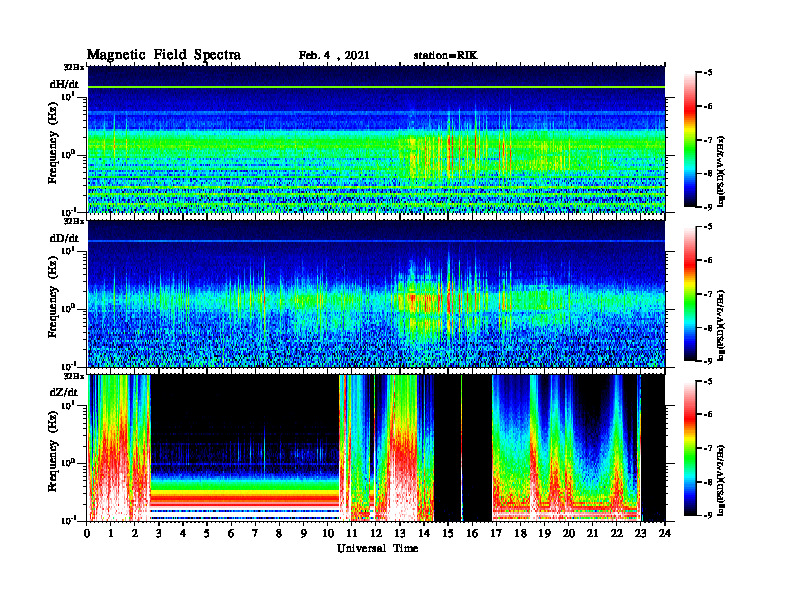Image resolution: width=792 pixels, height=612 pixels.
Task: Click inside the dZ/dt spectrogram plot
Action: 376,447
